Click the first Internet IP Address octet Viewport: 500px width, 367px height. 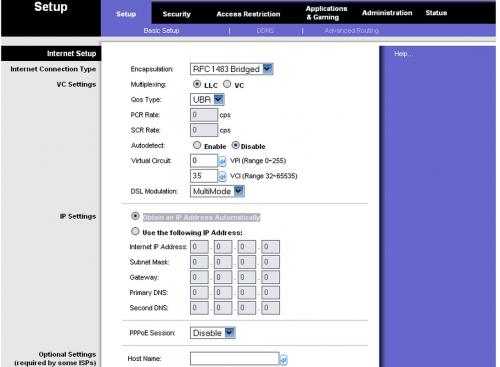pyautogui.click(x=199, y=247)
